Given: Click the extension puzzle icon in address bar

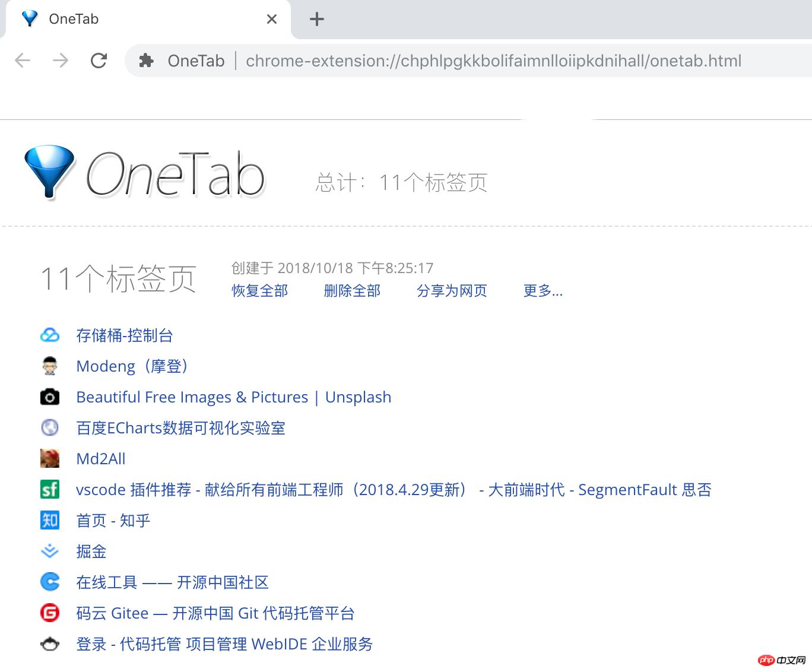Looking at the screenshot, I should click(x=146, y=61).
